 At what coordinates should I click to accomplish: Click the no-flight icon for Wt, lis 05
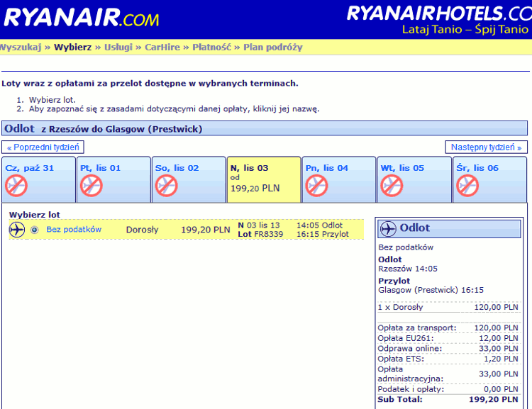(x=392, y=186)
